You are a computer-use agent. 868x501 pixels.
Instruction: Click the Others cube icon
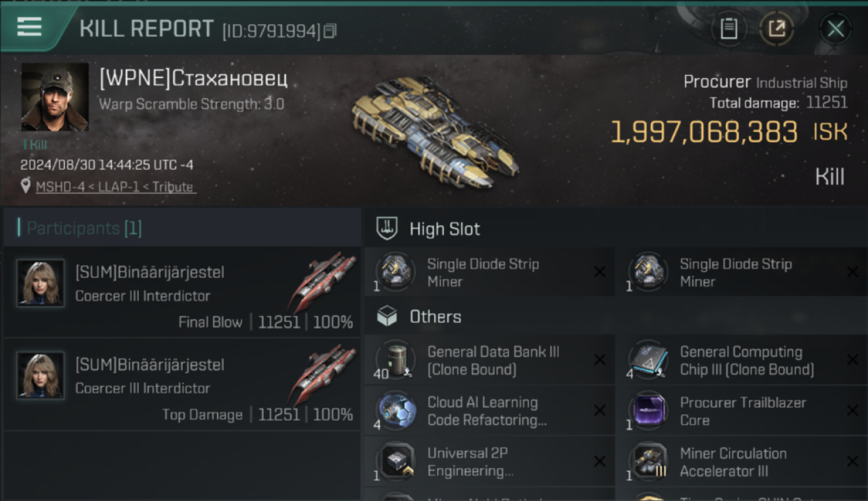coord(387,317)
